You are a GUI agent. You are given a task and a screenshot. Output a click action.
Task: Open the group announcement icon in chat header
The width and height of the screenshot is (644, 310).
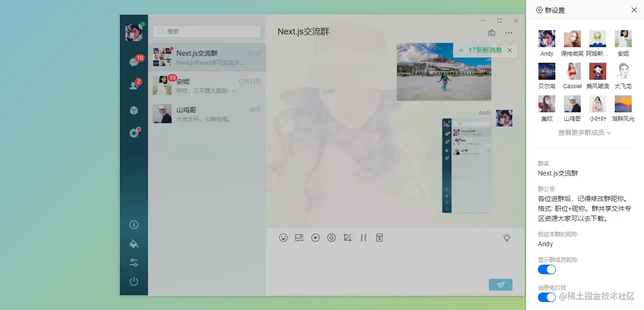492,33
